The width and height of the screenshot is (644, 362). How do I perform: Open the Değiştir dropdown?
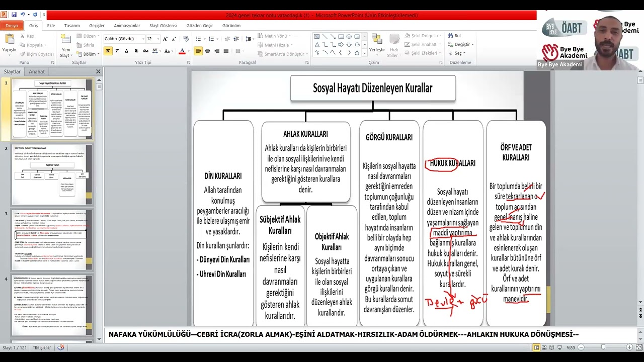[x=460, y=44]
